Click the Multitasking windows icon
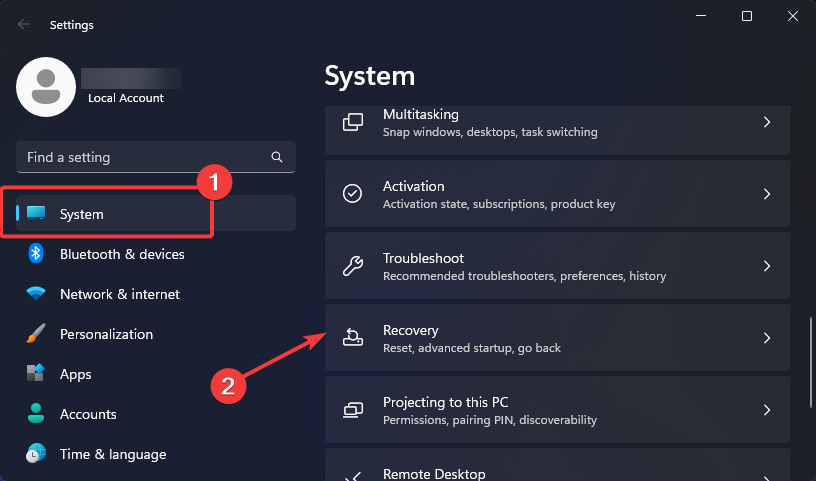Screen dimensions: 816x481 (353, 122)
